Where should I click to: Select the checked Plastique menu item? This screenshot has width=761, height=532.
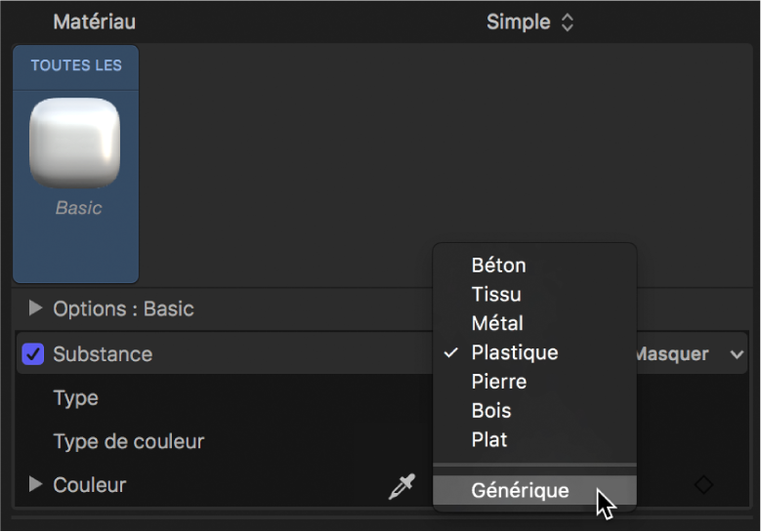coord(514,352)
